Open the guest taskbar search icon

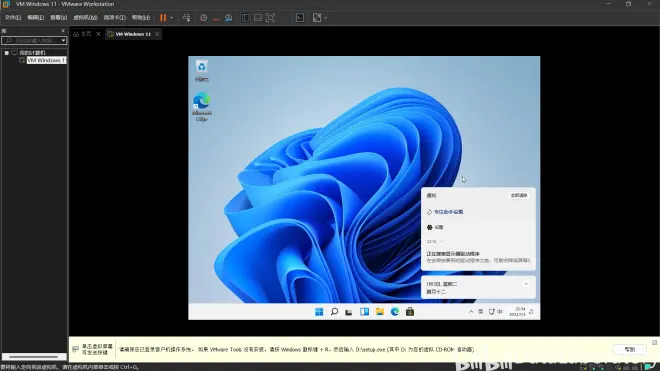(x=334, y=312)
